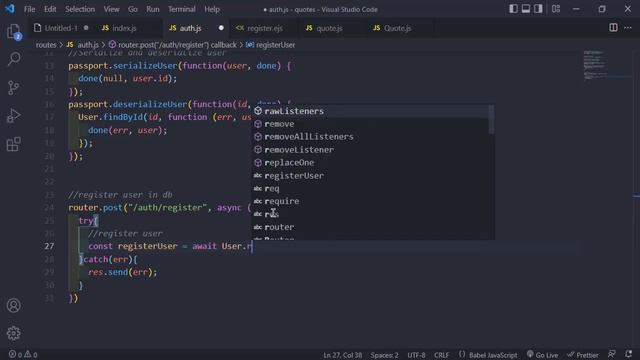Open File menu

click(x=29, y=9)
